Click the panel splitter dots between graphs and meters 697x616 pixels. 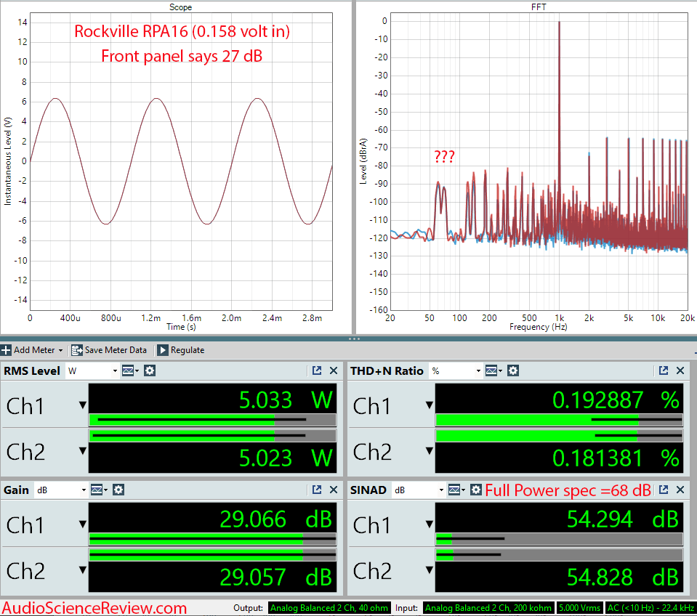354,339
